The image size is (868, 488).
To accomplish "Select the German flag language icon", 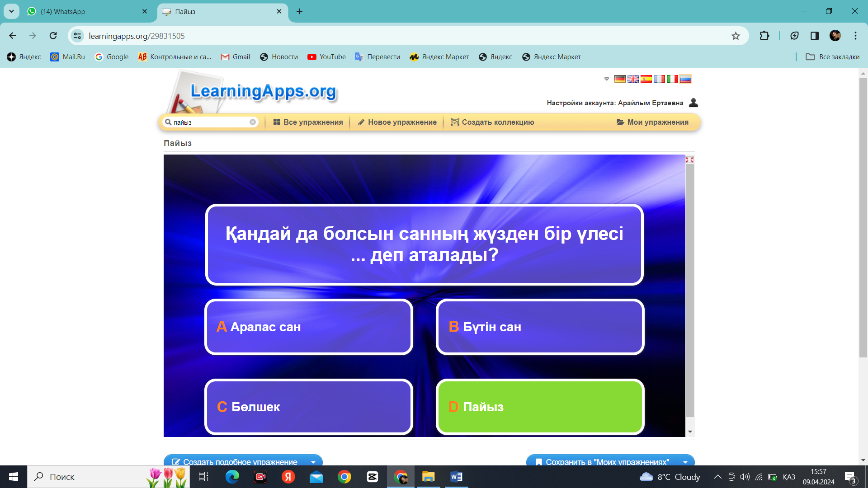I will pos(620,79).
